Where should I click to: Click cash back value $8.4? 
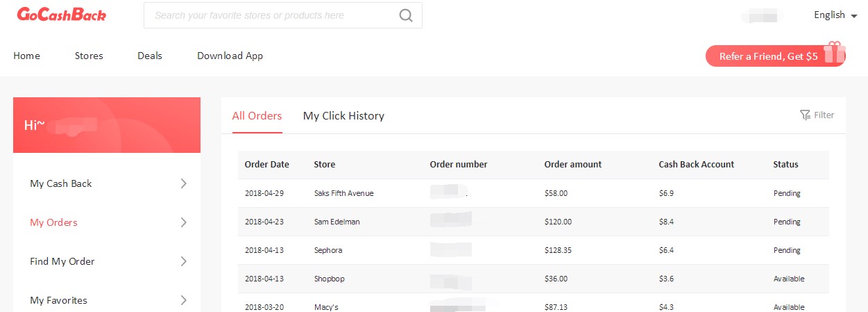point(666,222)
